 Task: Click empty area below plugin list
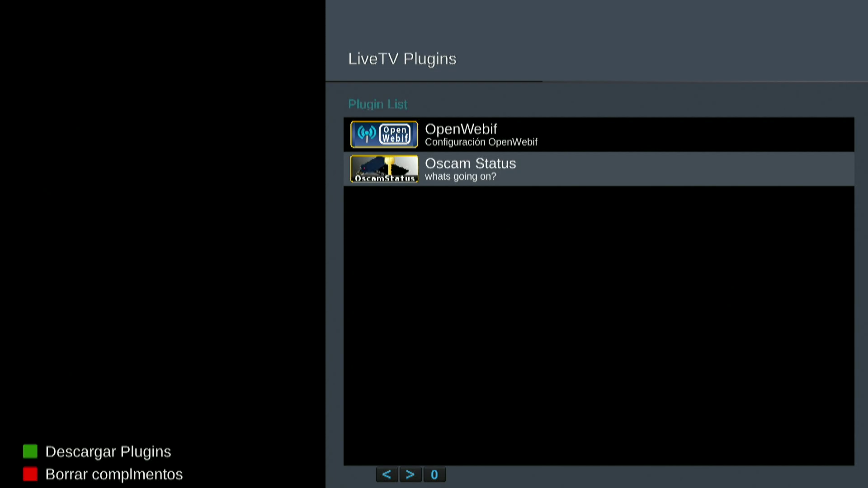(x=599, y=325)
